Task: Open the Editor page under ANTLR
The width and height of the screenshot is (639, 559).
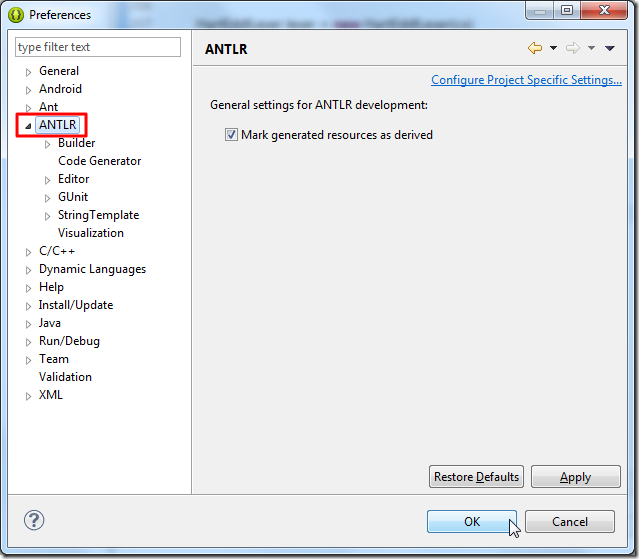Action: (73, 179)
